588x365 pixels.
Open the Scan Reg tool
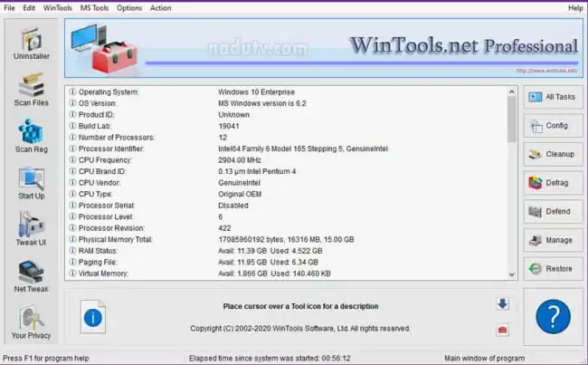pos(32,137)
